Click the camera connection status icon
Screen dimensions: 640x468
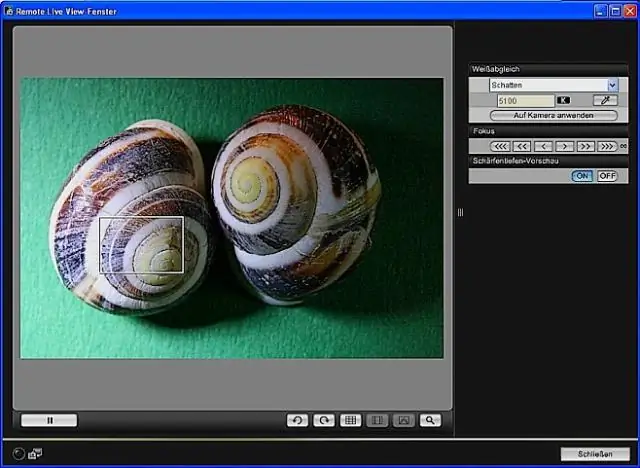36,453
